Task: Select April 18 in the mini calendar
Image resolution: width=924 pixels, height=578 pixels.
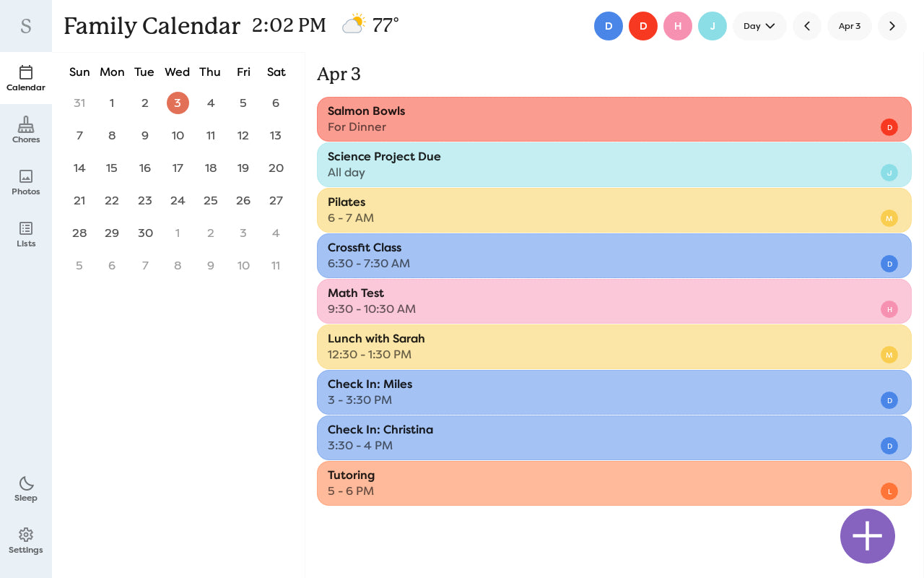Action: coord(210,168)
